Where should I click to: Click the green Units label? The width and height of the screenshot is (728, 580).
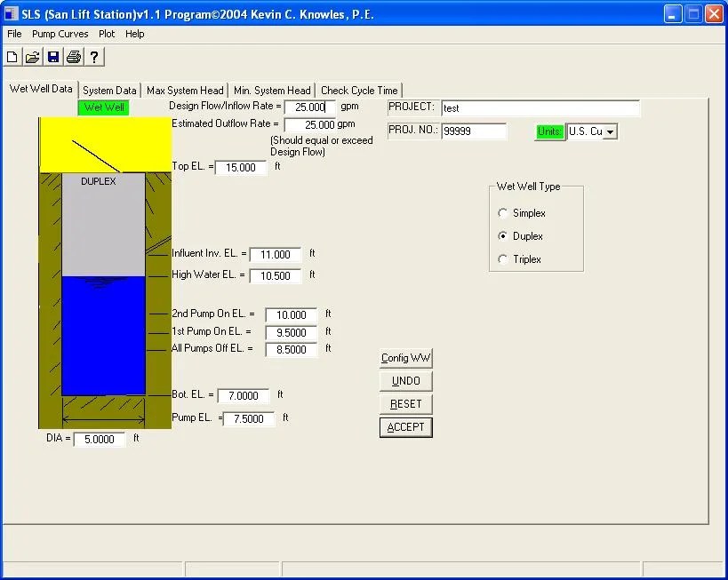click(549, 131)
